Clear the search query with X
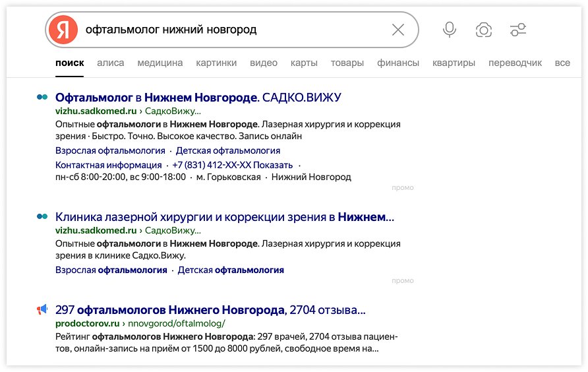 (398, 30)
